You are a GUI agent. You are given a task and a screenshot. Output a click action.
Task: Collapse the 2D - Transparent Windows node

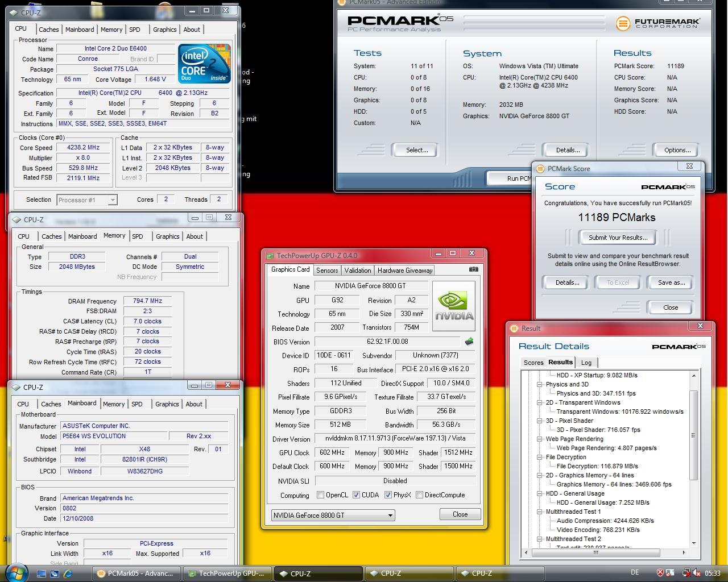point(539,402)
